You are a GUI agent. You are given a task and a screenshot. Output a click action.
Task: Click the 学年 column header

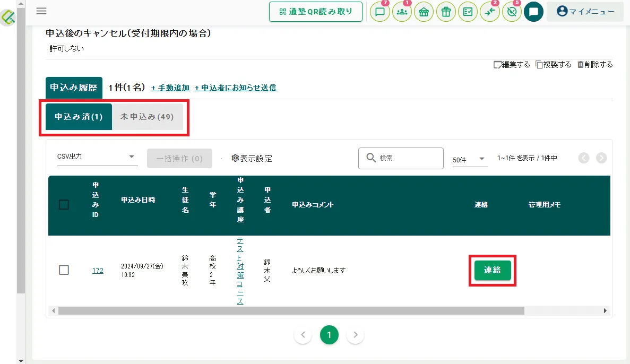pos(212,200)
